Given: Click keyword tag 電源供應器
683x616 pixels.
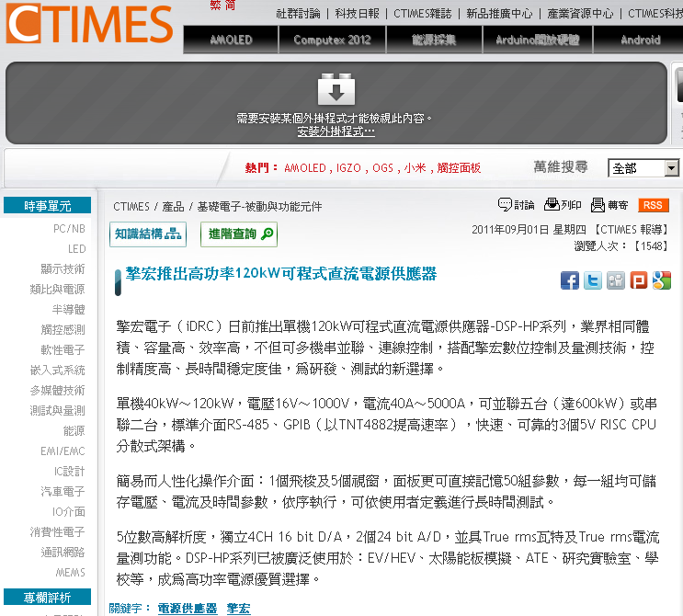Looking at the screenshot, I should (188, 609).
